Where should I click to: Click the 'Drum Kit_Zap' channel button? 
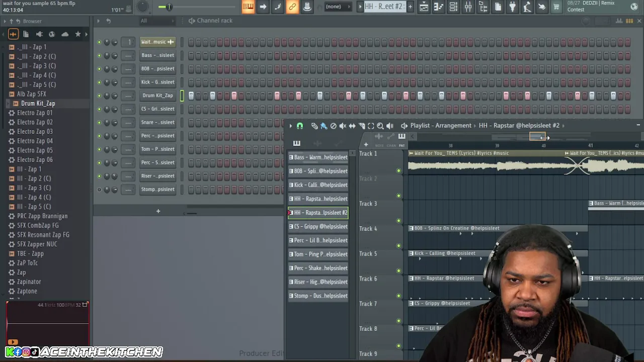click(157, 96)
